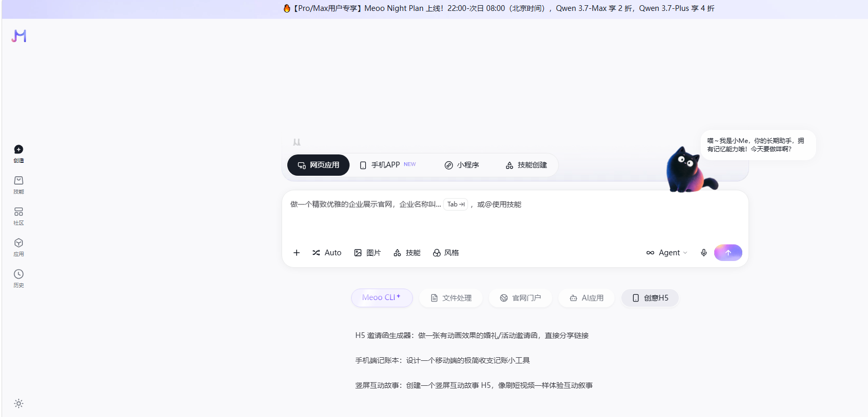Click the cat's greeting speech bubble
This screenshot has width=868, height=417.
758,145
